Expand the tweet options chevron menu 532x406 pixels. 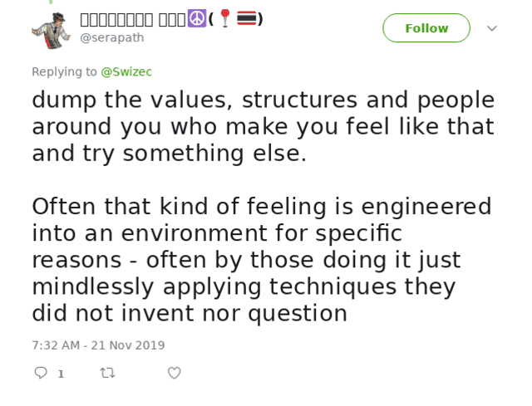pos(491,28)
